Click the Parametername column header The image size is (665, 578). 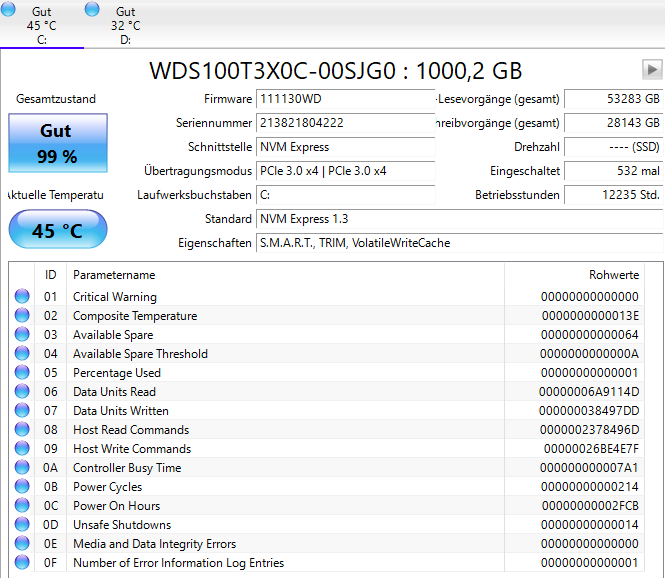(285, 275)
